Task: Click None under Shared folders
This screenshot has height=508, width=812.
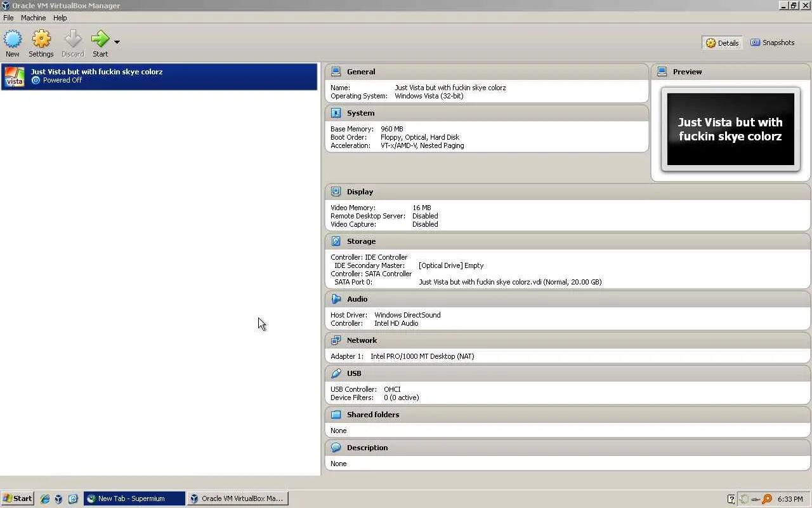Action: (339, 431)
